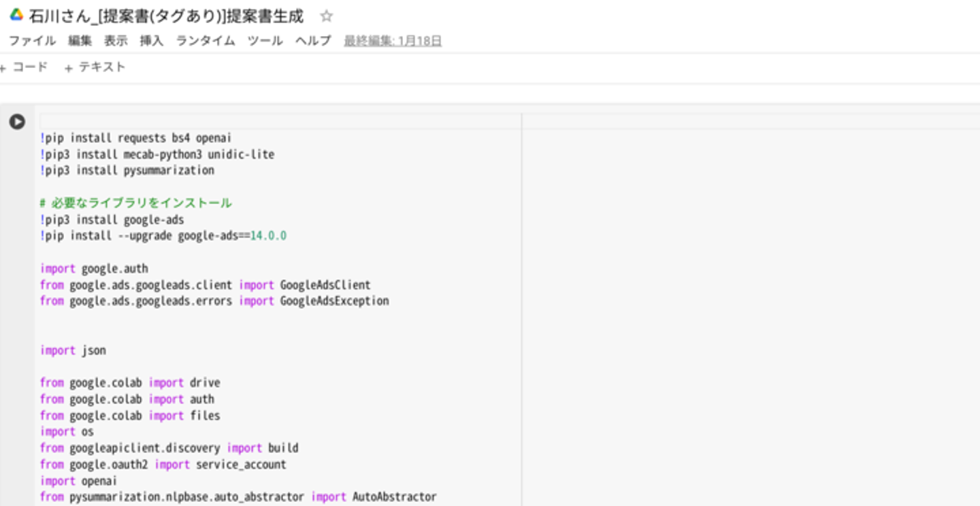Open the 挿入 menu
The height and width of the screenshot is (506, 980).
coord(152,41)
